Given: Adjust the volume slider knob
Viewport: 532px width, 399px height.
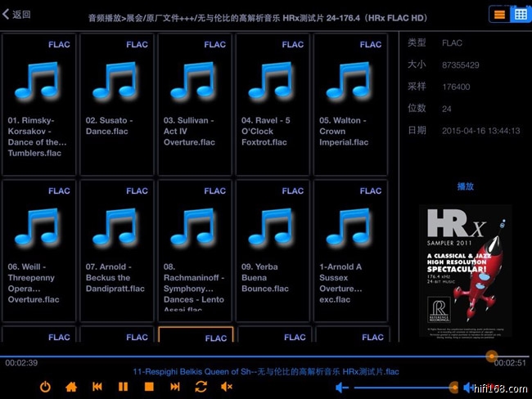Looking at the screenshot, I should tap(454, 387).
